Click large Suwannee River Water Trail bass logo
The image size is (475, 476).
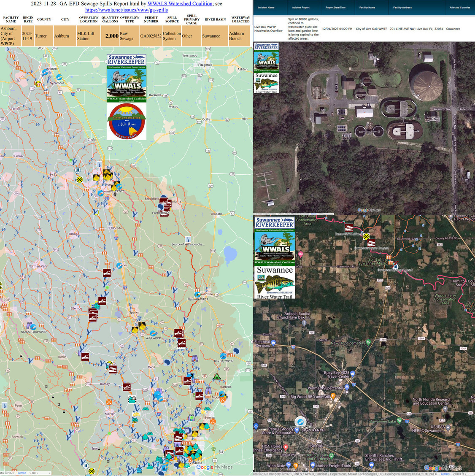pyautogui.click(x=275, y=282)
